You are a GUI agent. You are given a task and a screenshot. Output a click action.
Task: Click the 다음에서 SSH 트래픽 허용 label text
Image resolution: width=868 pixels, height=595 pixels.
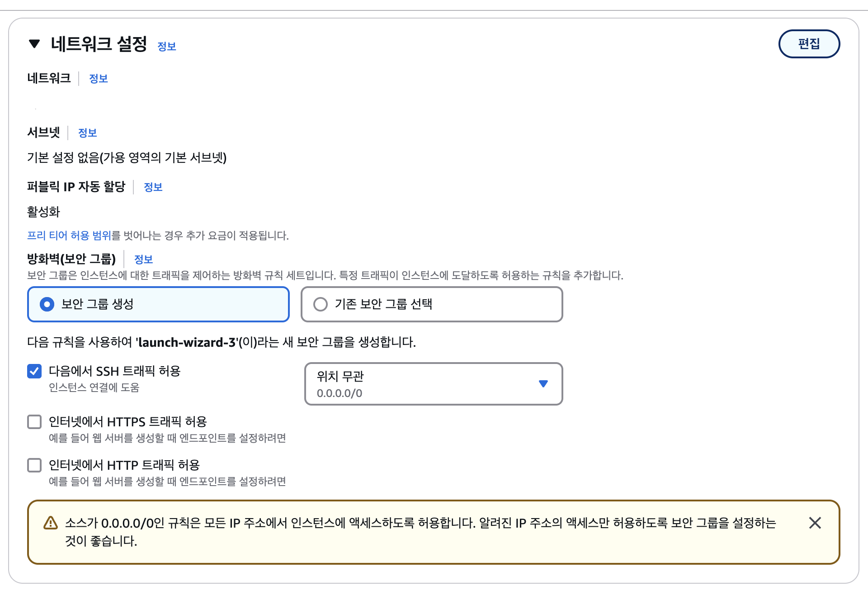(114, 371)
